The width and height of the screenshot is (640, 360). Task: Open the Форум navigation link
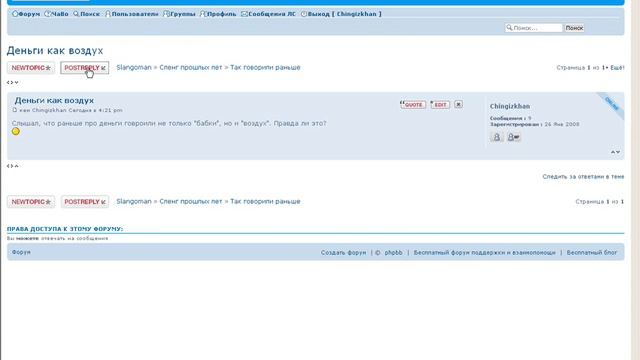pos(26,14)
